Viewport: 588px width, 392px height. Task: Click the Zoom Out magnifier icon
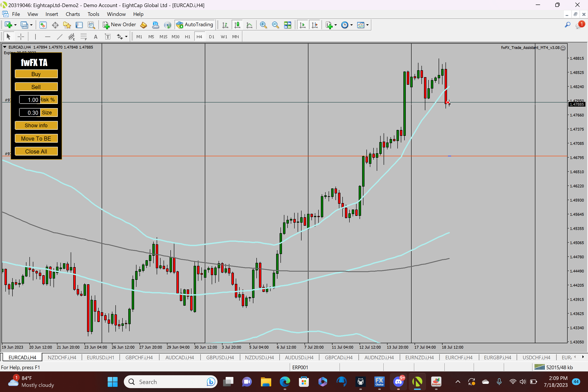[275, 25]
